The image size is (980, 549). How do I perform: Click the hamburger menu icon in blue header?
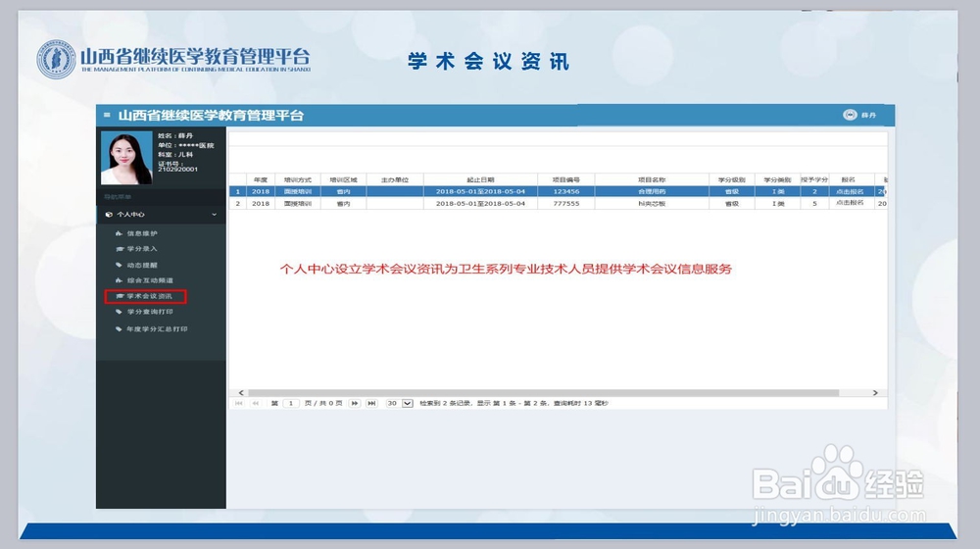tap(107, 115)
